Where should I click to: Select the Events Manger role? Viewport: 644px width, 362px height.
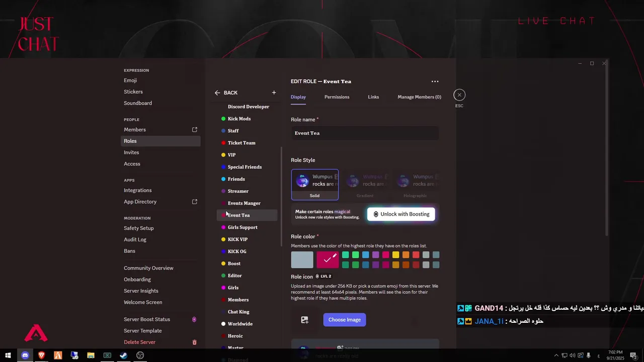[247, 203]
